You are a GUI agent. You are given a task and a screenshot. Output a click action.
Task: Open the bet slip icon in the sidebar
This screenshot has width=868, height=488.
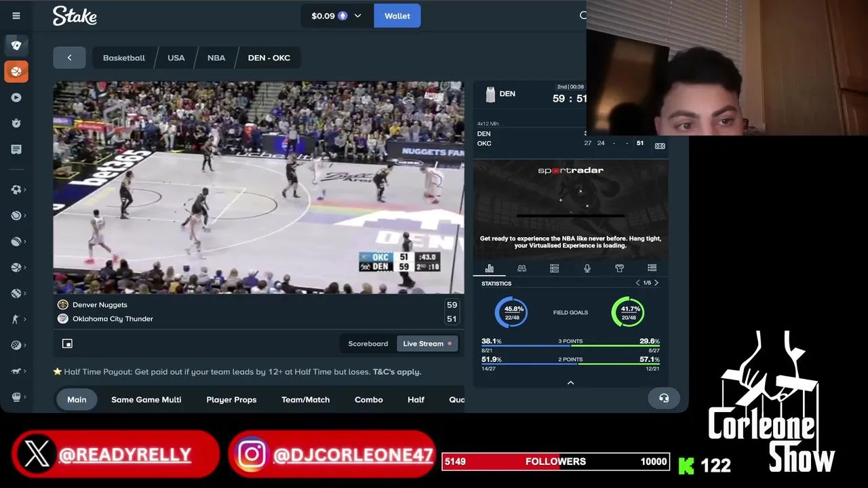(x=16, y=149)
